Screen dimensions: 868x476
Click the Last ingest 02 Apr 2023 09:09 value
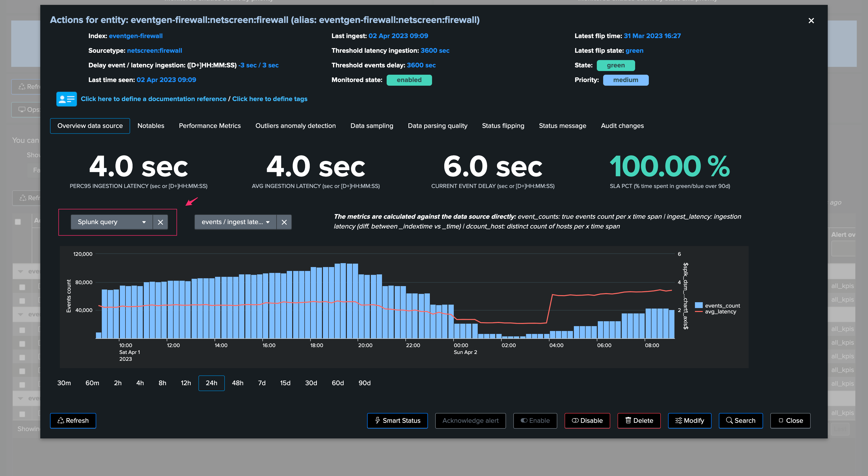[x=398, y=36]
